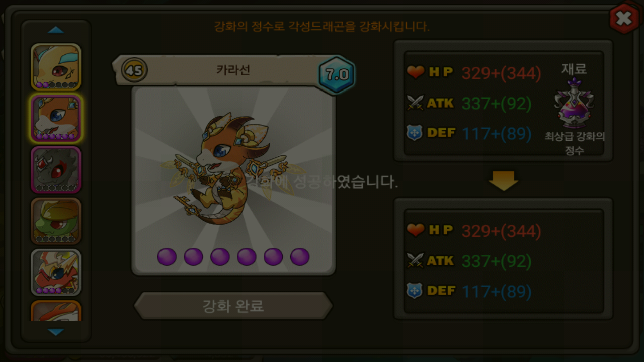Select the highlighted orange Karaseon dragon thumbnail
The width and height of the screenshot is (644, 362).
click(x=56, y=119)
